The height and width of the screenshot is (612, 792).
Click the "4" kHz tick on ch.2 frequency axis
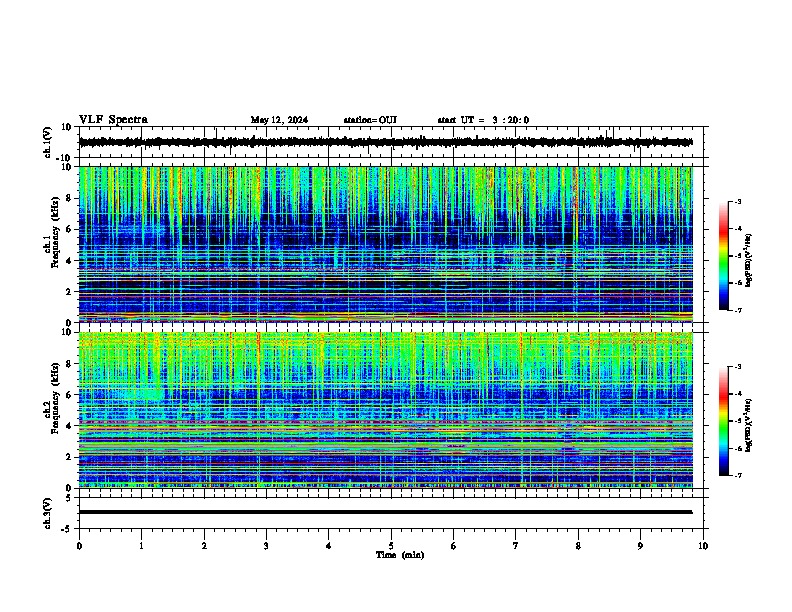tap(70, 426)
